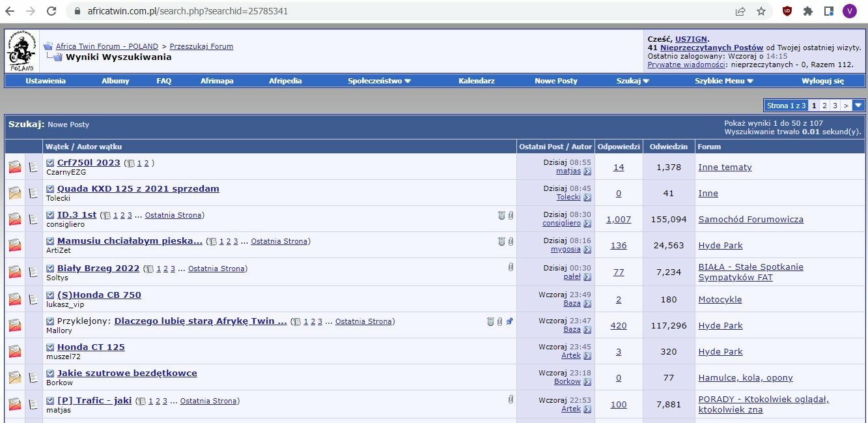The height and width of the screenshot is (423, 868).
Task: Open first new post in Mamusiu chciałabym pieska
Action: click(50, 241)
